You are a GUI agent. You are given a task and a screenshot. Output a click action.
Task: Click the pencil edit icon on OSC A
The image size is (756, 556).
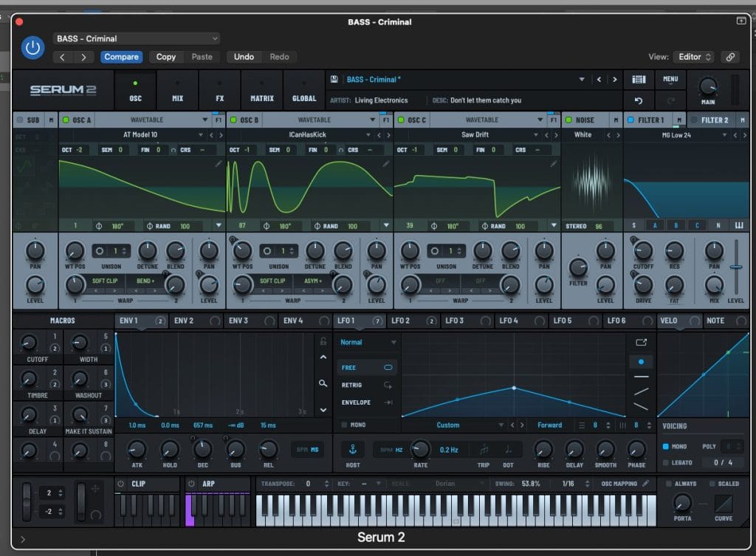click(x=219, y=164)
